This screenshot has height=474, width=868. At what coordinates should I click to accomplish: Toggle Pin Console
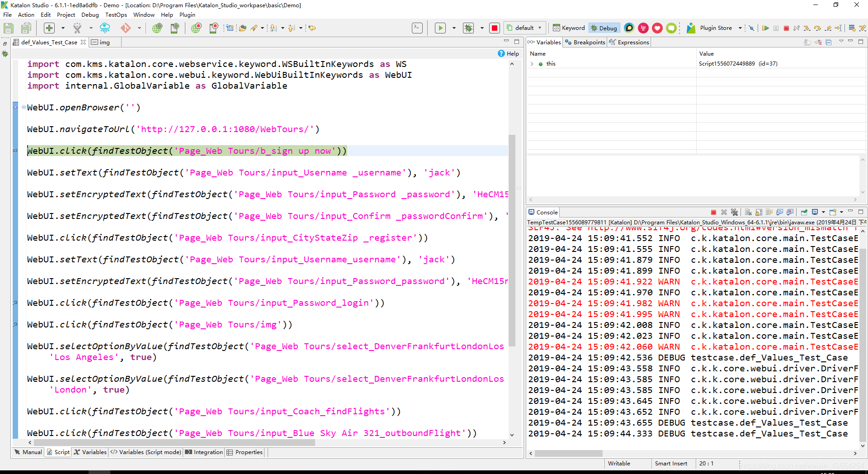click(804, 212)
